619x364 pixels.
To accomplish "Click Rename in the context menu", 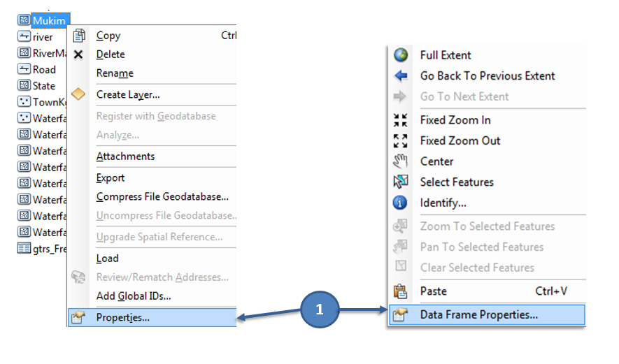I will (x=115, y=73).
